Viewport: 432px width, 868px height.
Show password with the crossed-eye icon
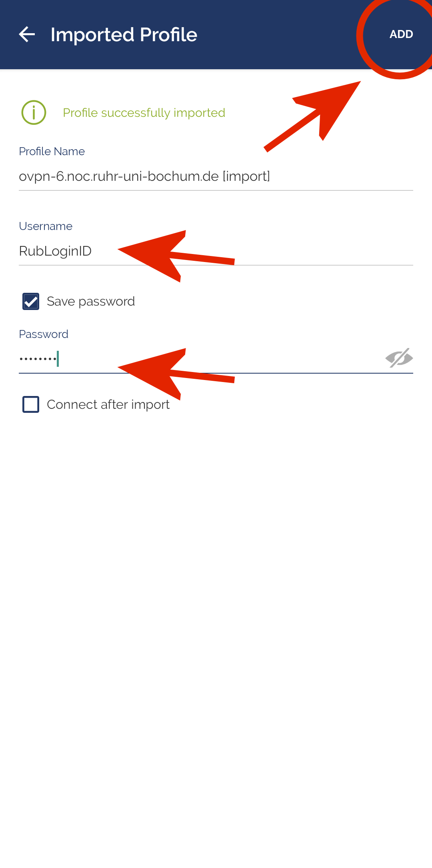[399, 358]
